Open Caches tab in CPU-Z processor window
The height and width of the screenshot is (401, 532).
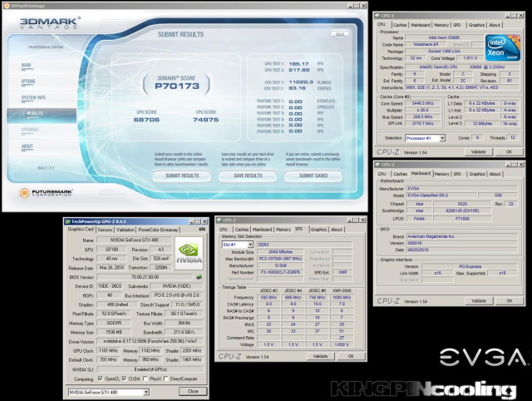tap(400, 25)
